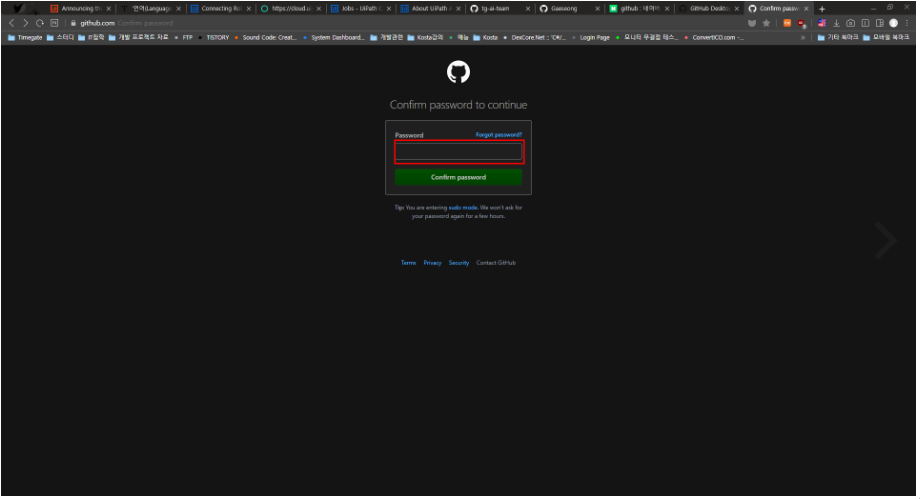The image size is (920, 499).
Task: Toggle the split panel icon in toolbar
Action: pos(882,23)
